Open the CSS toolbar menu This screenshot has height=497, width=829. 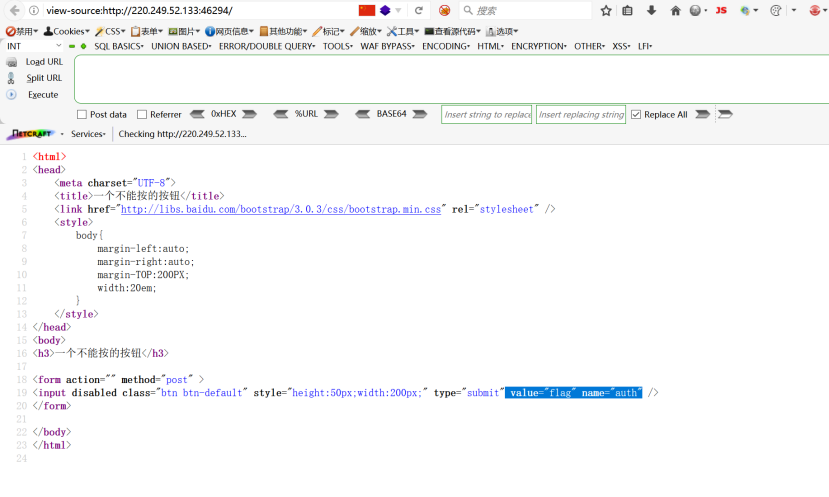pos(110,31)
